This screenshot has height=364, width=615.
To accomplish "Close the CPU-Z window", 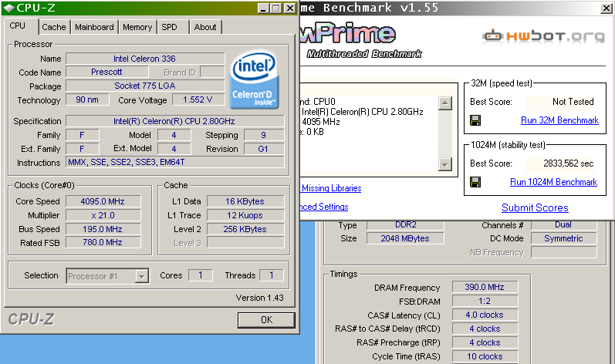I will (x=289, y=8).
